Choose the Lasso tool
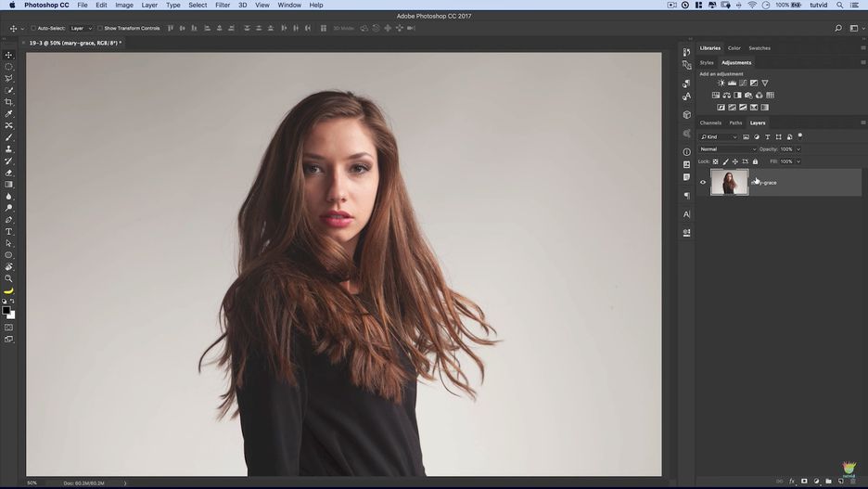 pos(9,79)
